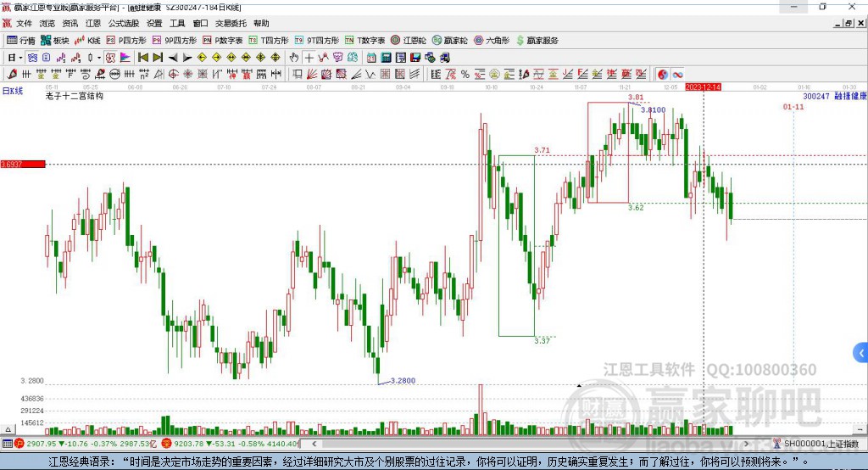Click the percent retracement tool icon
This screenshot has height=470, width=868.
pos(465,75)
